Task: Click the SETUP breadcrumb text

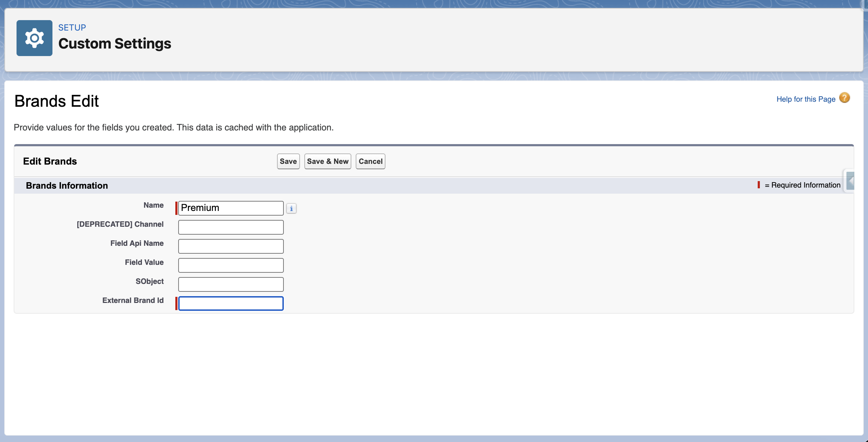Action: tap(72, 28)
